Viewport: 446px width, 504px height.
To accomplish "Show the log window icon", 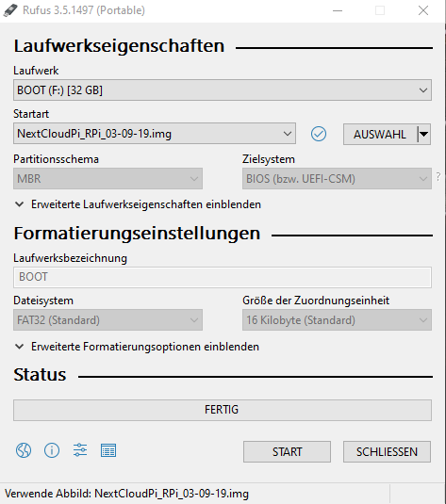I will (x=108, y=450).
